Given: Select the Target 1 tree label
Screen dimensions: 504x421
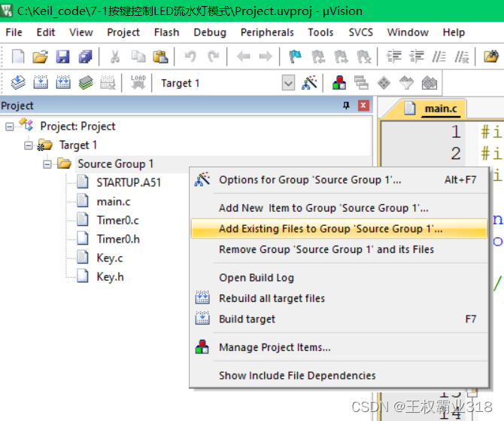Looking at the screenshot, I should [x=77, y=145].
